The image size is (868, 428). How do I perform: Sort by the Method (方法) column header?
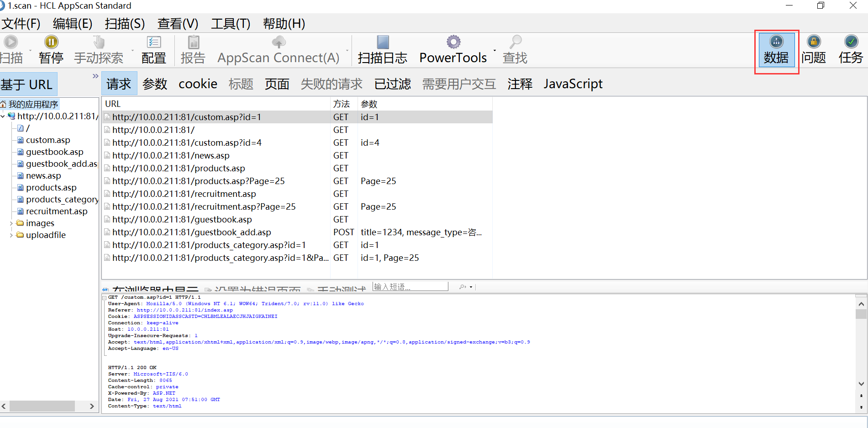tap(344, 104)
